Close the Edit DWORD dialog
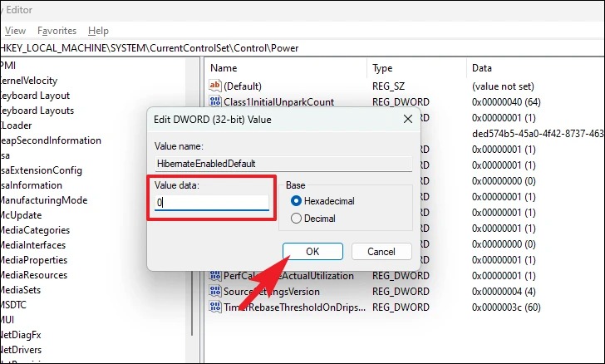605x364 pixels. click(408, 120)
